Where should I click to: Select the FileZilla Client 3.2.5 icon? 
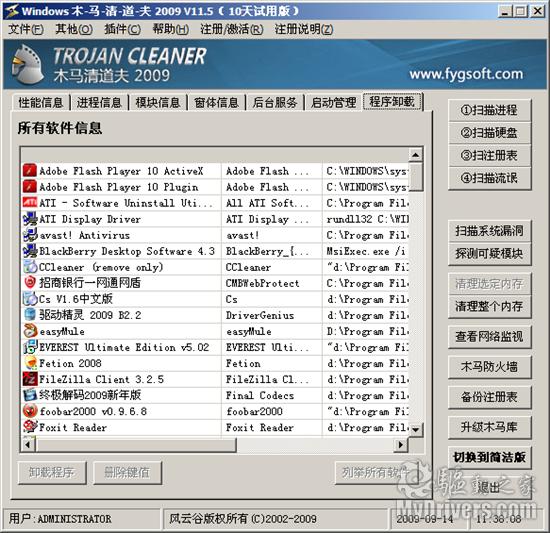pos(30,379)
